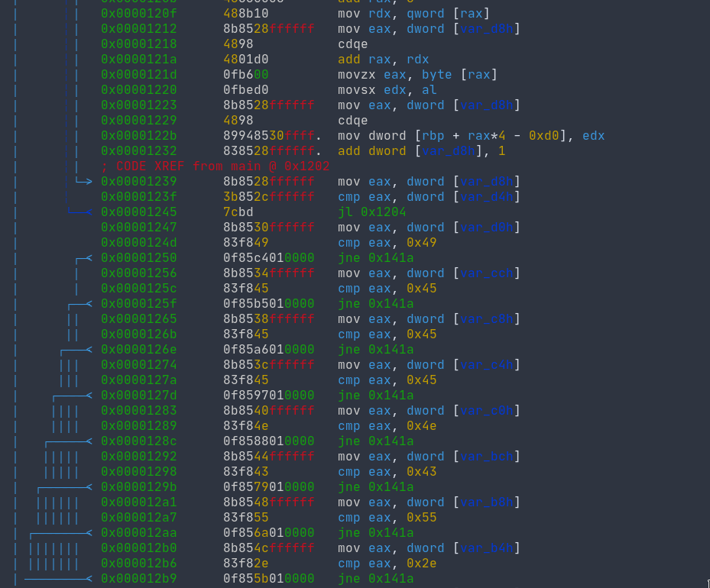Click opcode bytes 83f84e
The height and width of the screenshot is (588, 710).
[x=246, y=427]
